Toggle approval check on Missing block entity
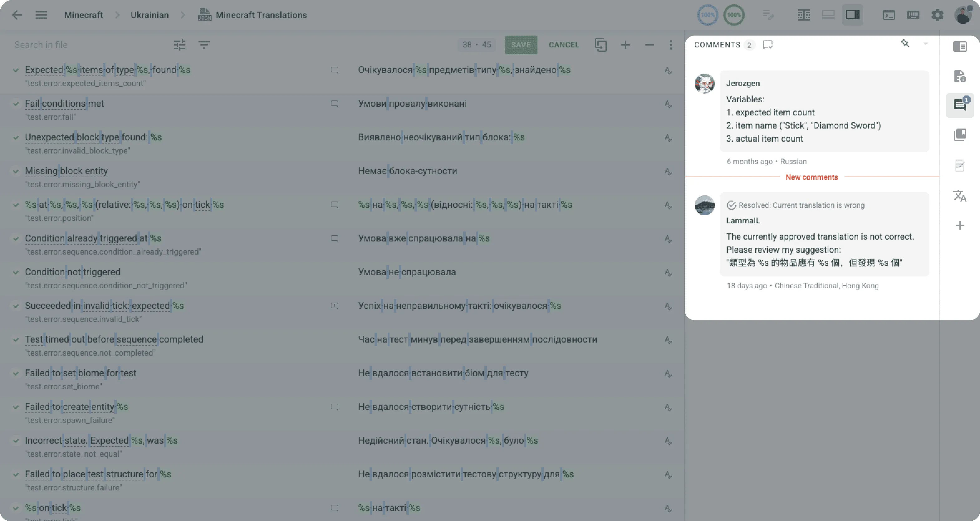This screenshot has height=521, width=980. [16, 171]
